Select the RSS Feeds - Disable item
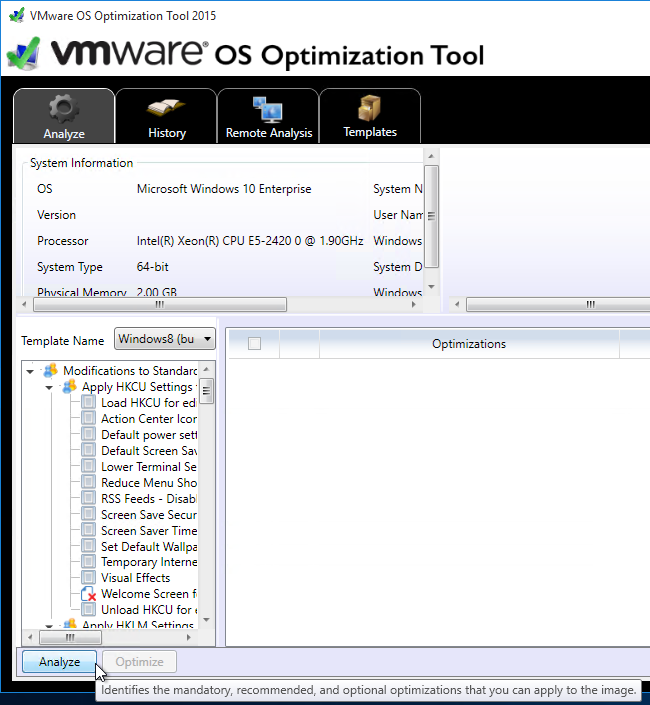Viewport: 650px width, 705px height. click(149, 498)
